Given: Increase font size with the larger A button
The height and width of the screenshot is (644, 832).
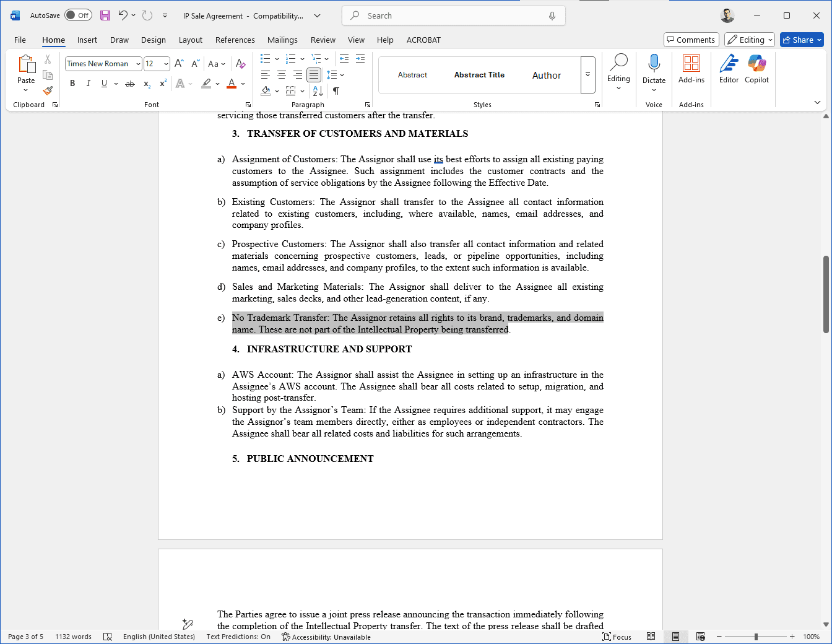Looking at the screenshot, I should pos(179,63).
